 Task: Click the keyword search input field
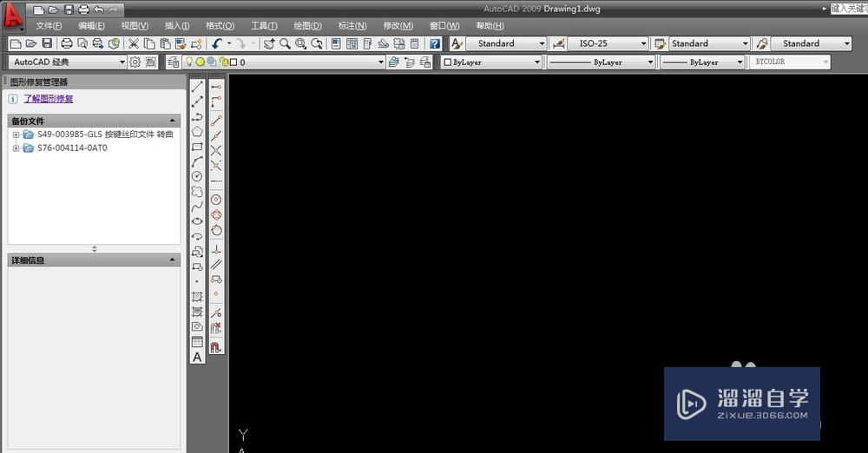849,9
